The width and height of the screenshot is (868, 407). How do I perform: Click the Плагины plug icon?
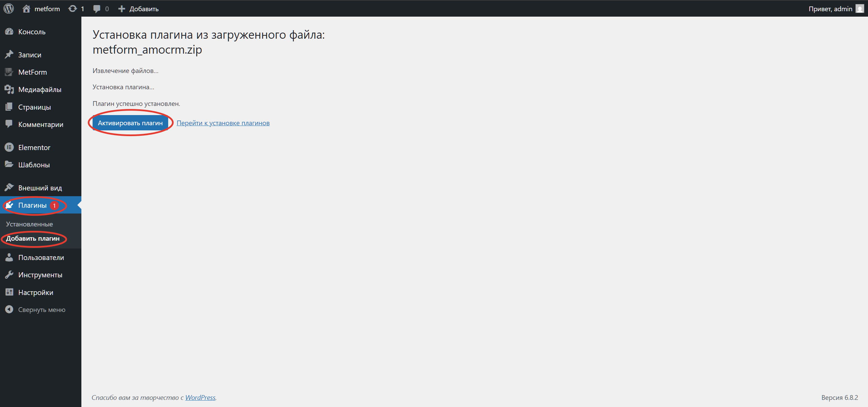(x=9, y=205)
